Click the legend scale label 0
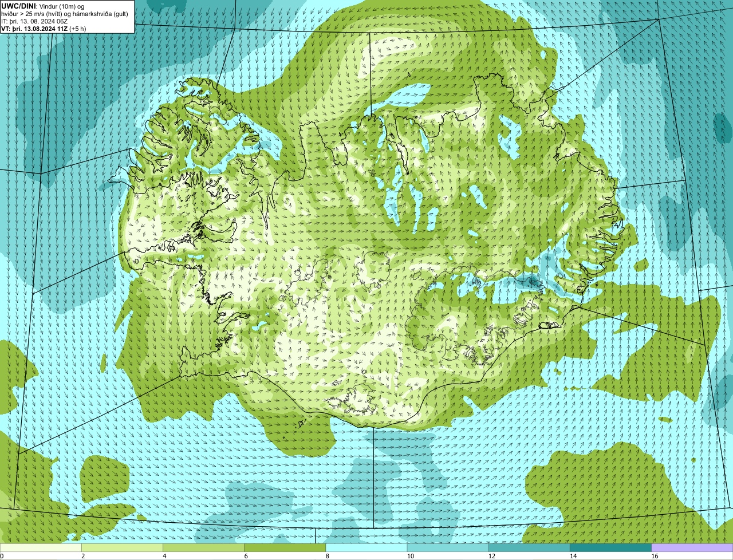This screenshot has height=560, width=733. pyautogui.click(x=2, y=556)
